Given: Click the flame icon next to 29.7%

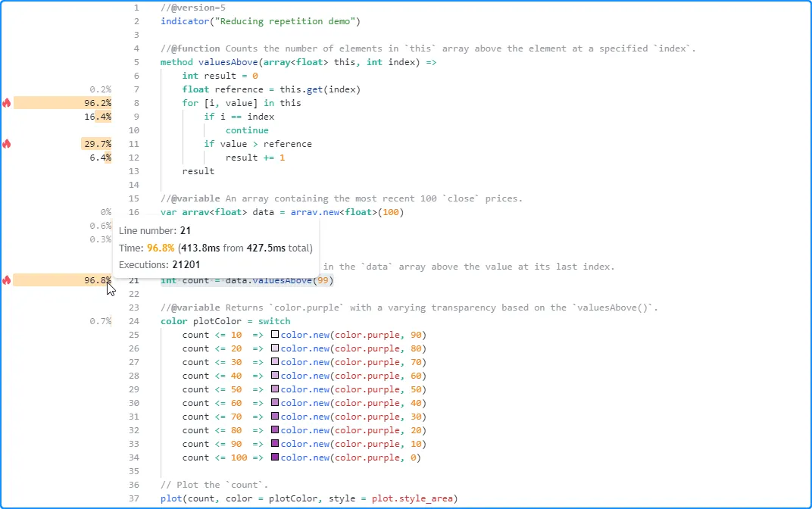Looking at the screenshot, I should (x=7, y=144).
